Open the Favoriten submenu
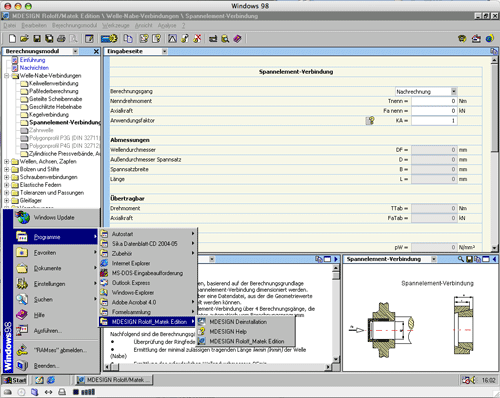The width and height of the screenshot is (500, 398). tap(57, 253)
